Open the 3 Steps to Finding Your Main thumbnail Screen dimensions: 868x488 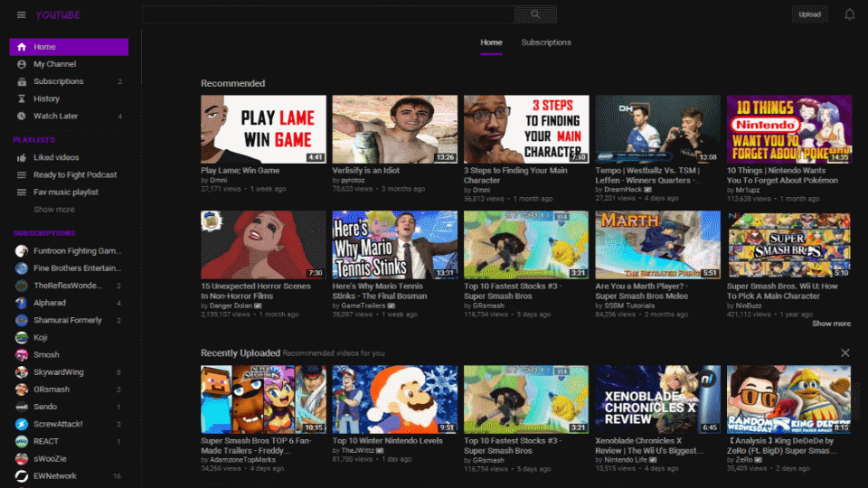(526, 129)
